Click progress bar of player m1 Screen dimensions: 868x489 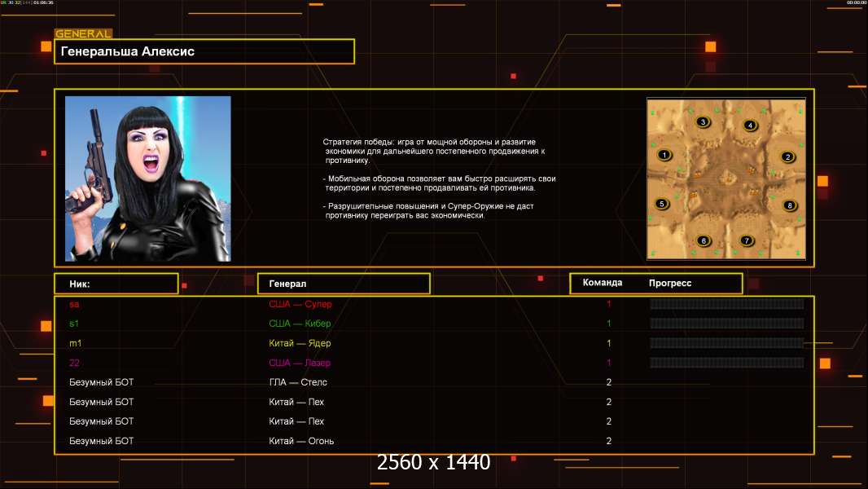pos(727,343)
